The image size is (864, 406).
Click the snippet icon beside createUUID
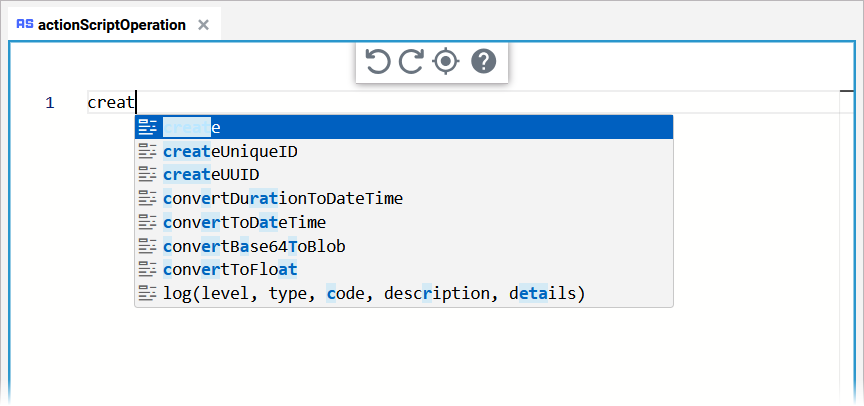pos(148,175)
